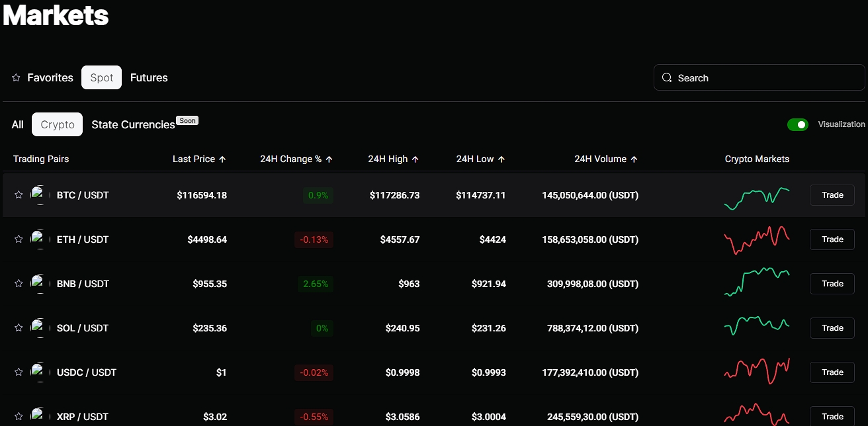Click the XRP coin logo icon
The image size is (868, 426).
click(40, 417)
